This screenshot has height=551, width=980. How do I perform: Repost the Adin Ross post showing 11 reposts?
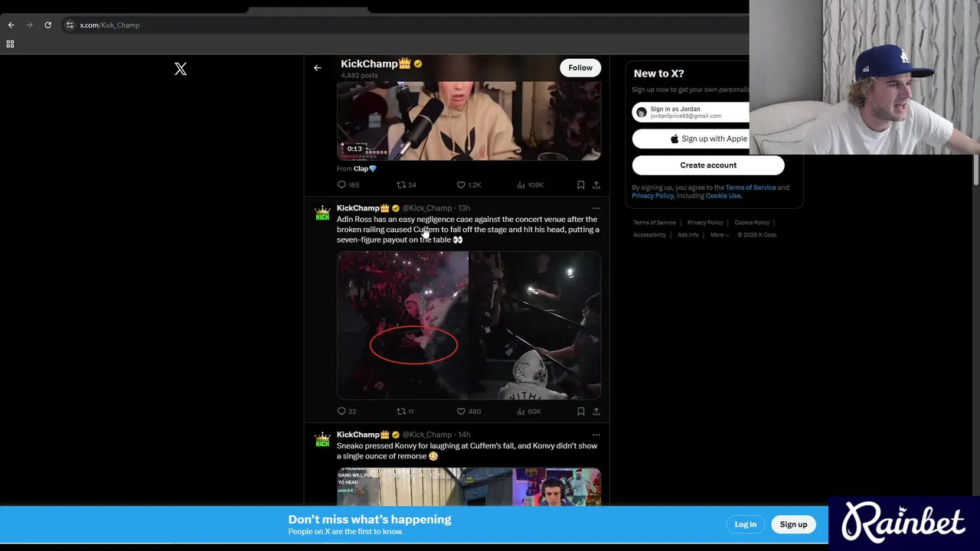[405, 411]
